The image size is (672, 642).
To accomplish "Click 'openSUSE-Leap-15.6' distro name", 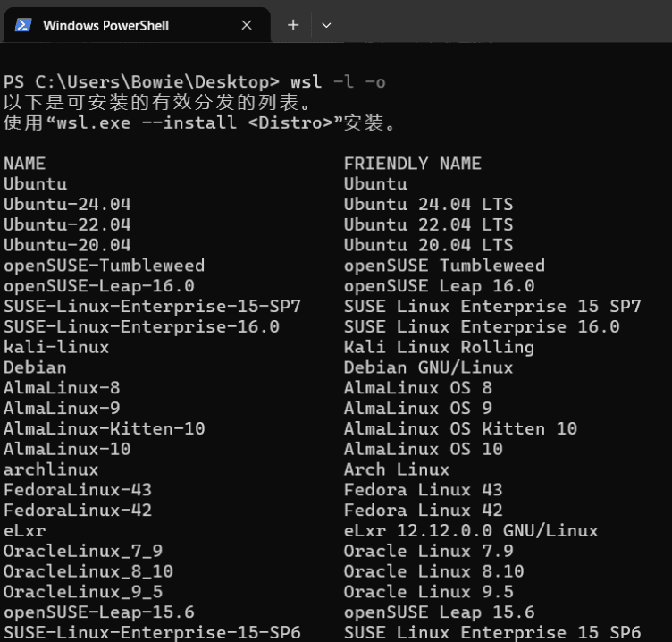I will (x=99, y=612).
